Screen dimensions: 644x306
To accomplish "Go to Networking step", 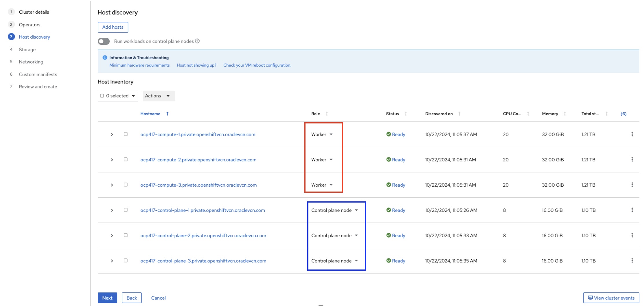I will tap(31, 62).
